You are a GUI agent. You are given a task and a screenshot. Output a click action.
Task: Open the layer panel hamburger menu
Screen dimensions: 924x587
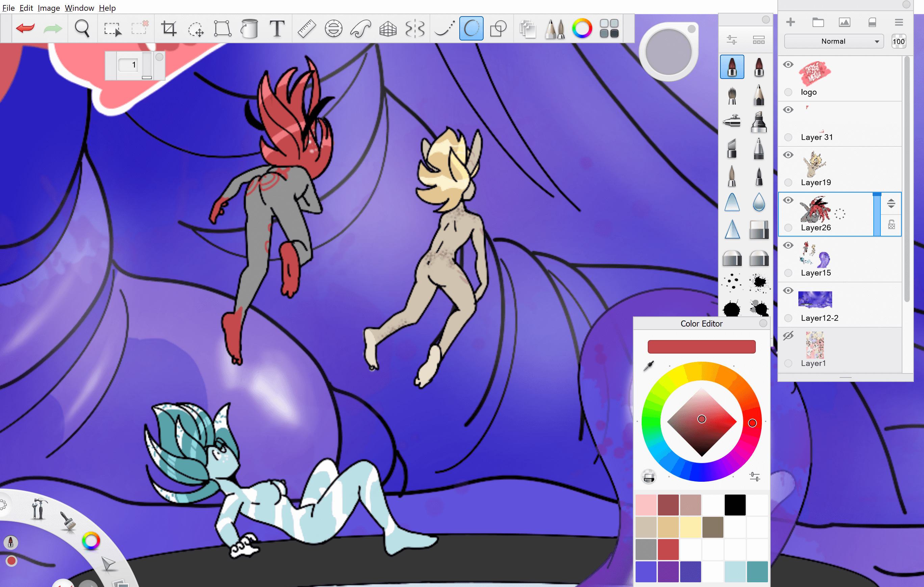tap(899, 23)
